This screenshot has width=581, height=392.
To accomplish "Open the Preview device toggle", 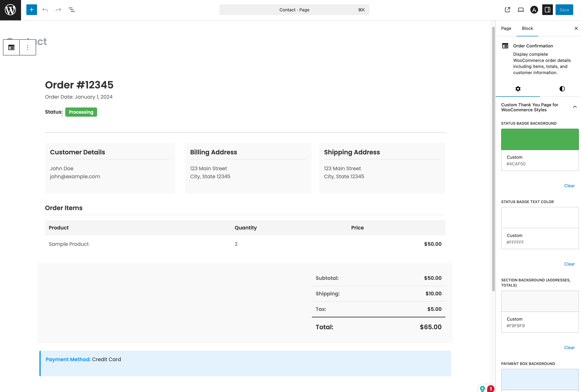I will [x=521, y=9].
